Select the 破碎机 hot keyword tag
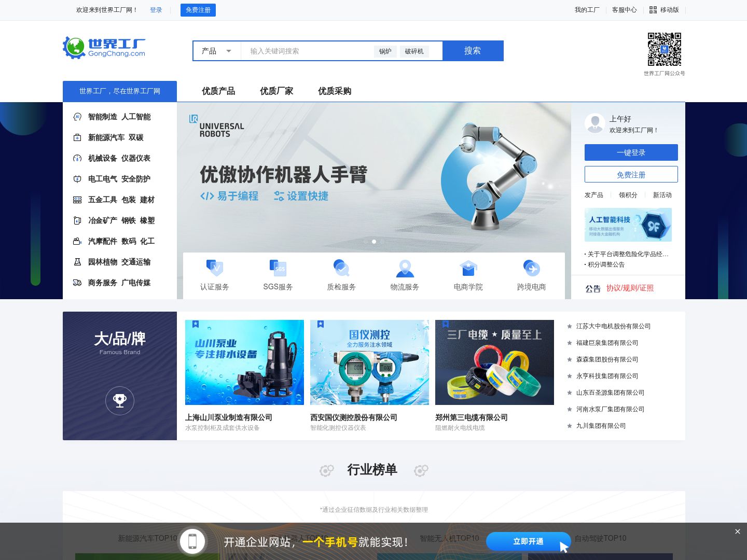 (x=414, y=51)
